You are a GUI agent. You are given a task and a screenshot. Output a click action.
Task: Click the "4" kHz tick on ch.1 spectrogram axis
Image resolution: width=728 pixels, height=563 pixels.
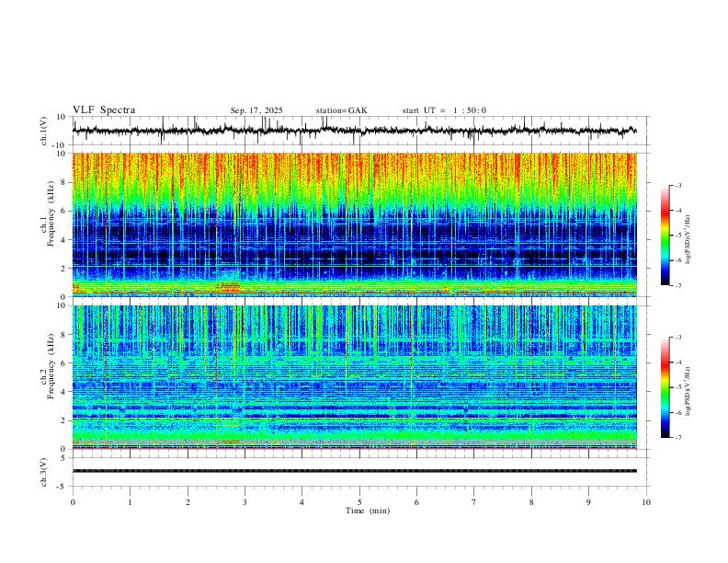[63, 240]
